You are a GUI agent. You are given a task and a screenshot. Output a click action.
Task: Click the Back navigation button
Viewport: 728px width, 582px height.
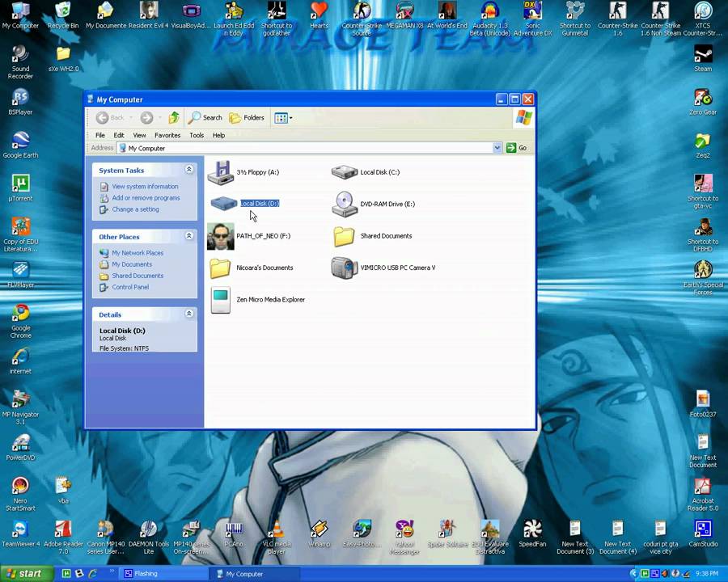[110, 118]
